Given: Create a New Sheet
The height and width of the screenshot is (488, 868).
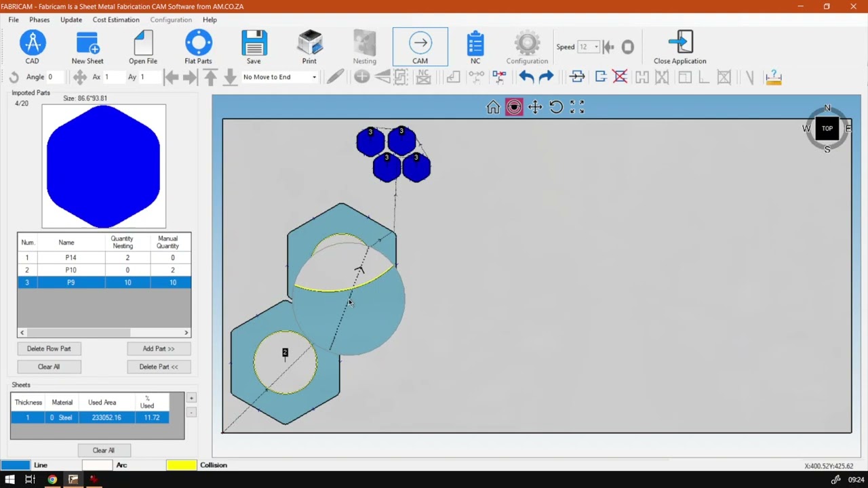Looking at the screenshot, I should coord(87,47).
